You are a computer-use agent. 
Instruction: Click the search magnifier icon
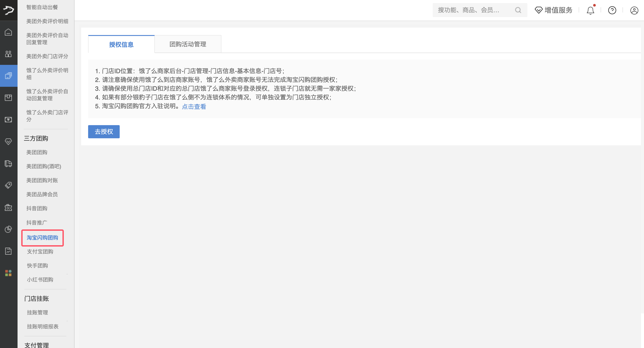518,10
